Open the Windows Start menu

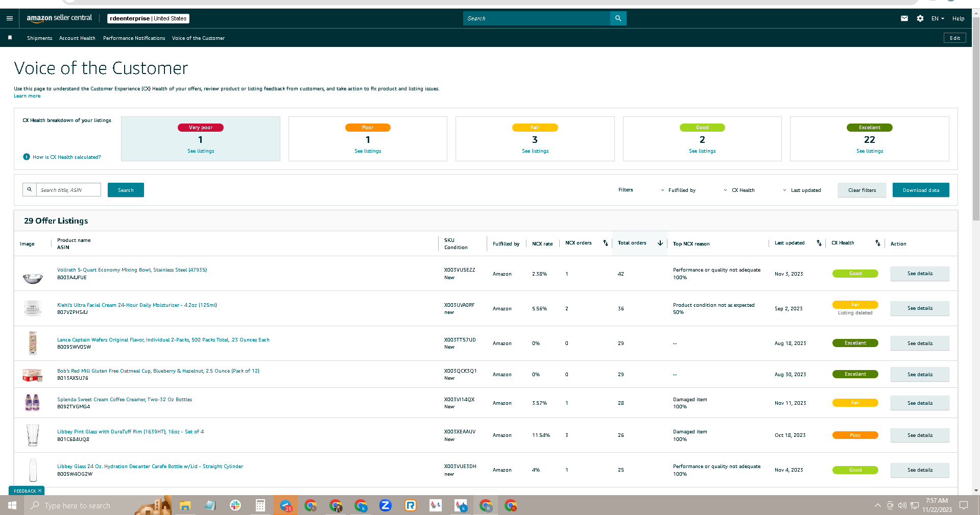click(x=12, y=505)
